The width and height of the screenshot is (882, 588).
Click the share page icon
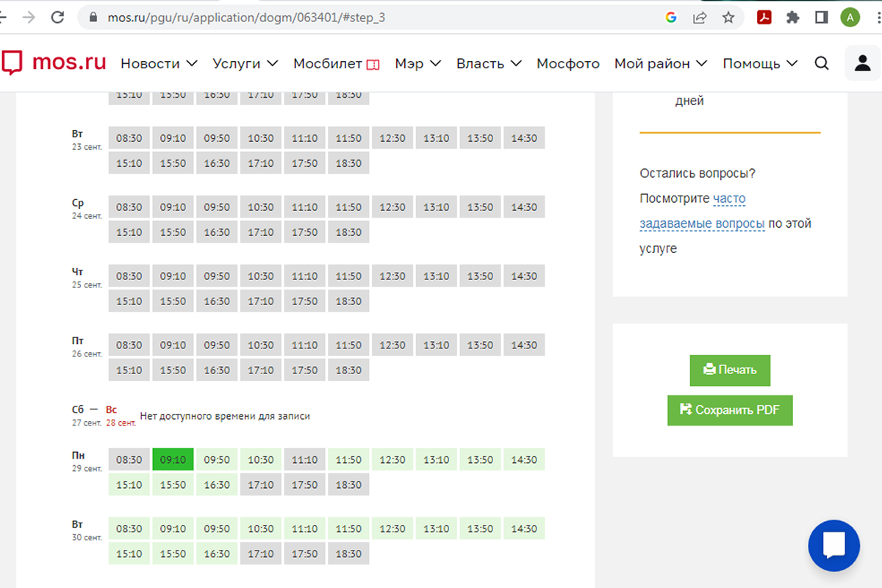coord(700,18)
